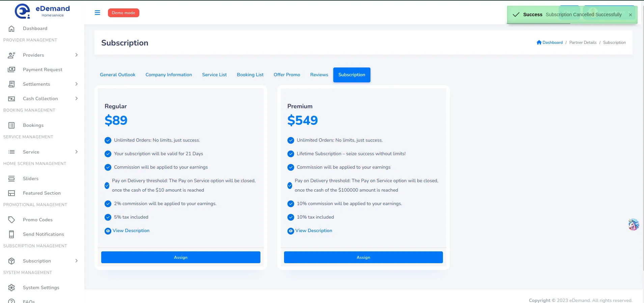Click the System Settings gear icon

coord(11,287)
